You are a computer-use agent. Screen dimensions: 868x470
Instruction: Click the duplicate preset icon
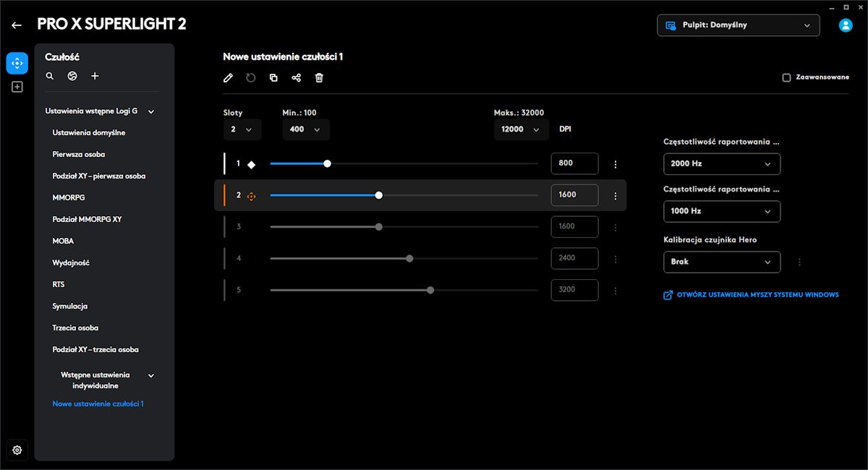click(x=273, y=78)
